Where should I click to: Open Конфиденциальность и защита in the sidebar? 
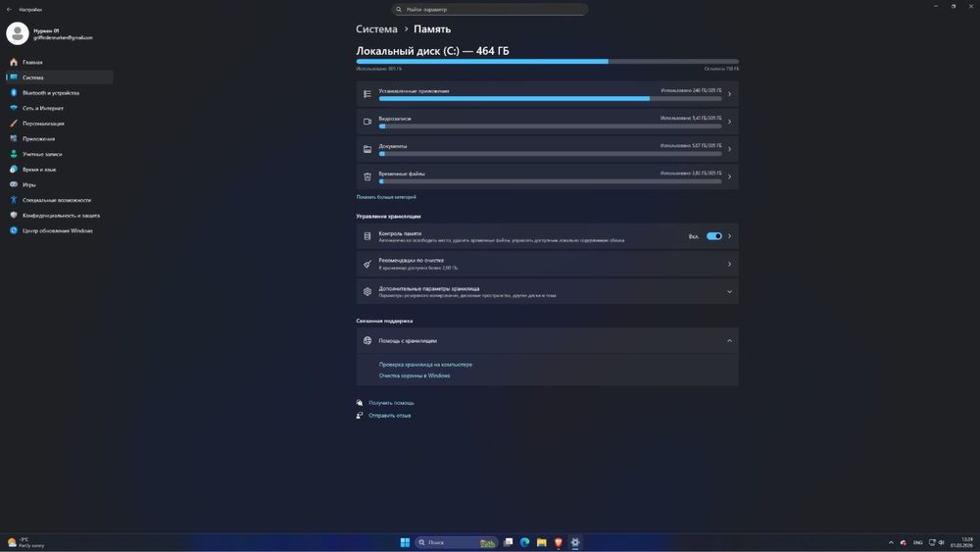(60, 215)
